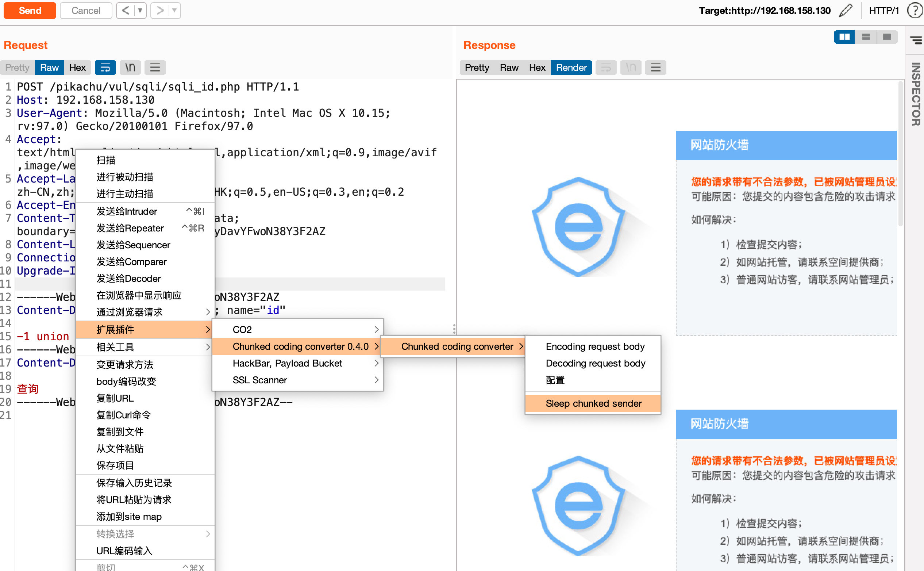Open the forward-history dropdown arrow
The image size is (924, 571).
(174, 10)
